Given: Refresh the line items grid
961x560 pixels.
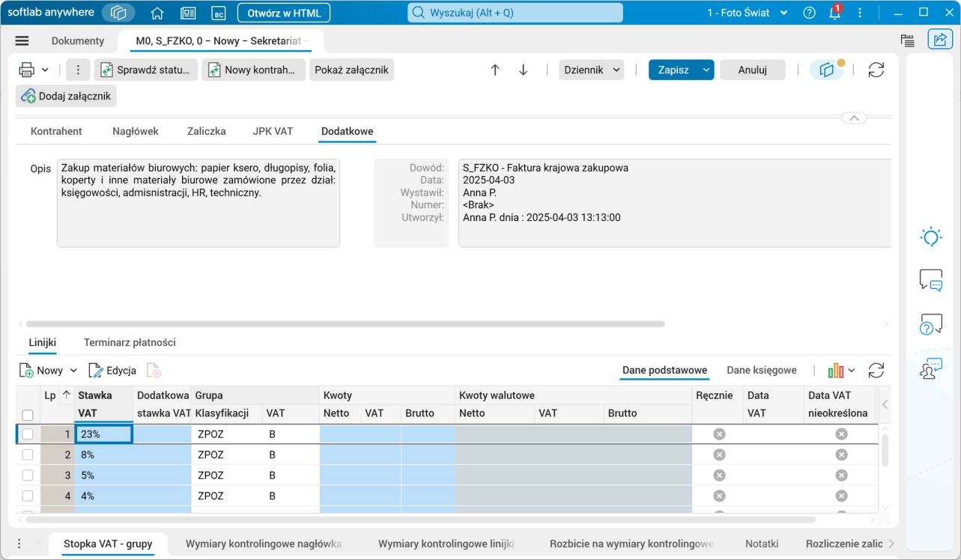Looking at the screenshot, I should click(x=876, y=371).
